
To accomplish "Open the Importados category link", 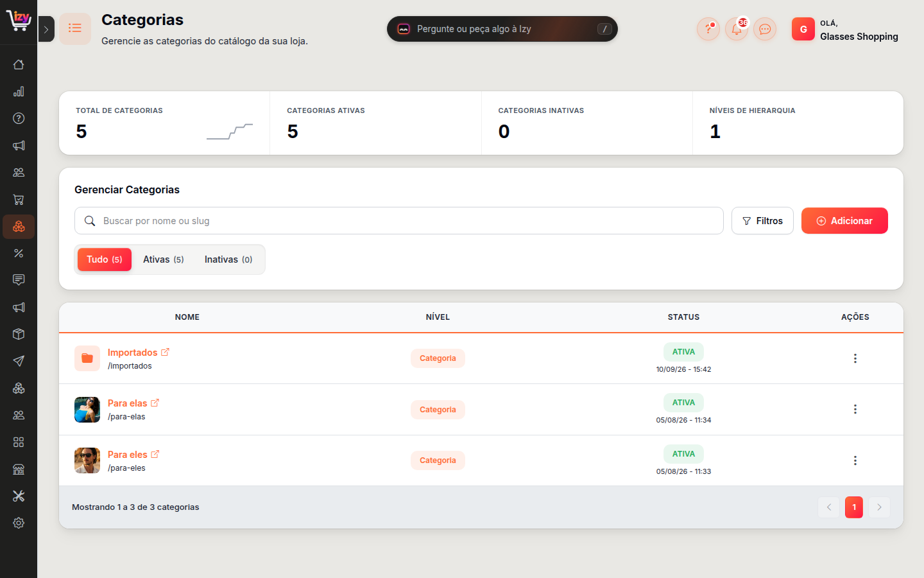I will coord(132,353).
